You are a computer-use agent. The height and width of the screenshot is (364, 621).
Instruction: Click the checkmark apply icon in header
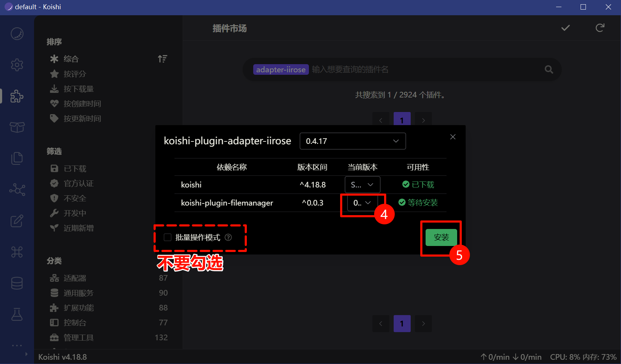[565, 28]
